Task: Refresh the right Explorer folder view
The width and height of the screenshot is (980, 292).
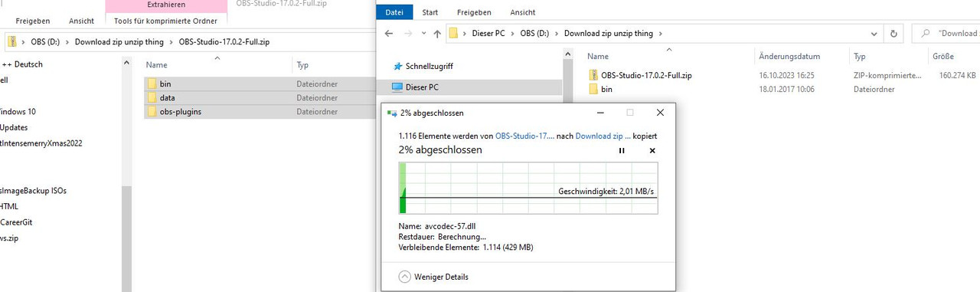Action: pos(893,34)
